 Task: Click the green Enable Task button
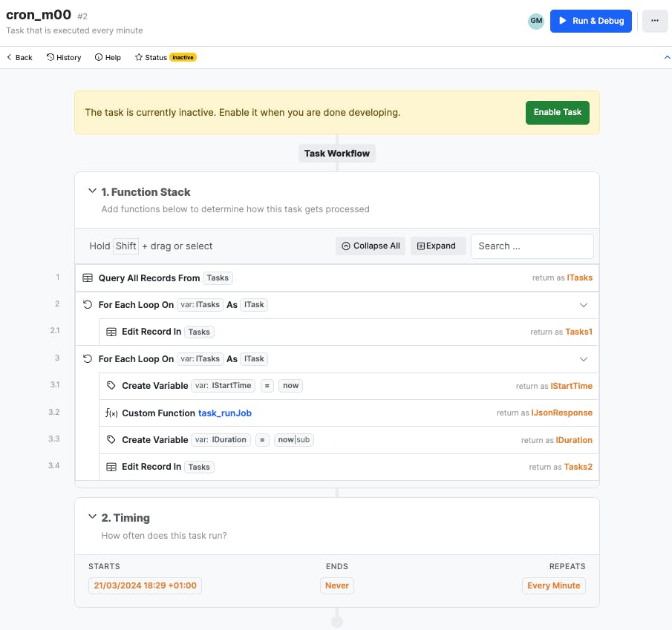557,113
